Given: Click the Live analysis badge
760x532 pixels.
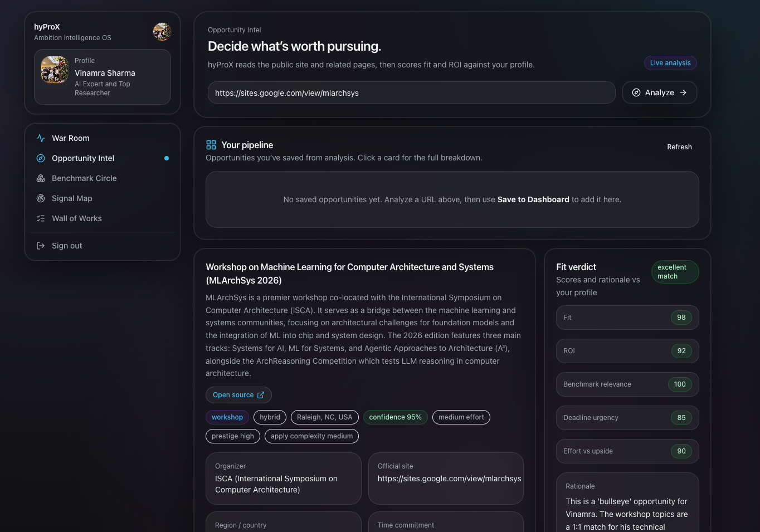Looking at the screenshot, I should click(670, 63).
